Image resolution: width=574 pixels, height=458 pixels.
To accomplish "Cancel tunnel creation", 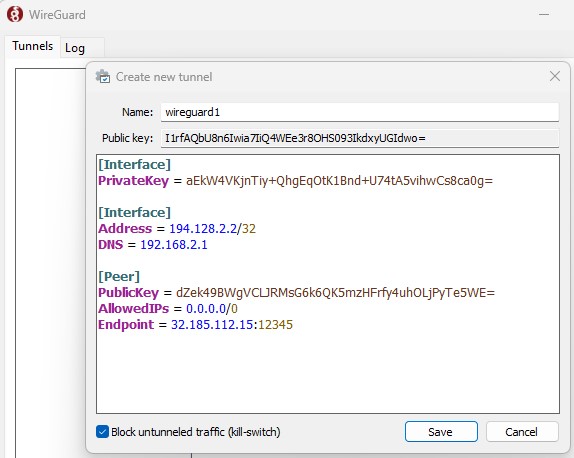I will coord(522,432).
